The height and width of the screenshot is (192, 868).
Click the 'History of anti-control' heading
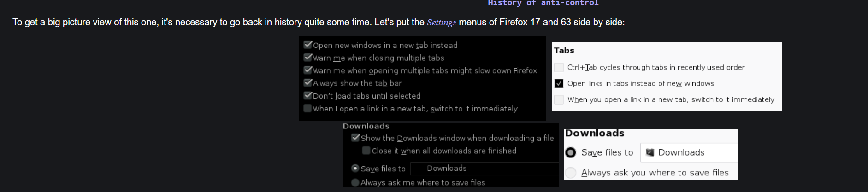(x=543, y=3)
